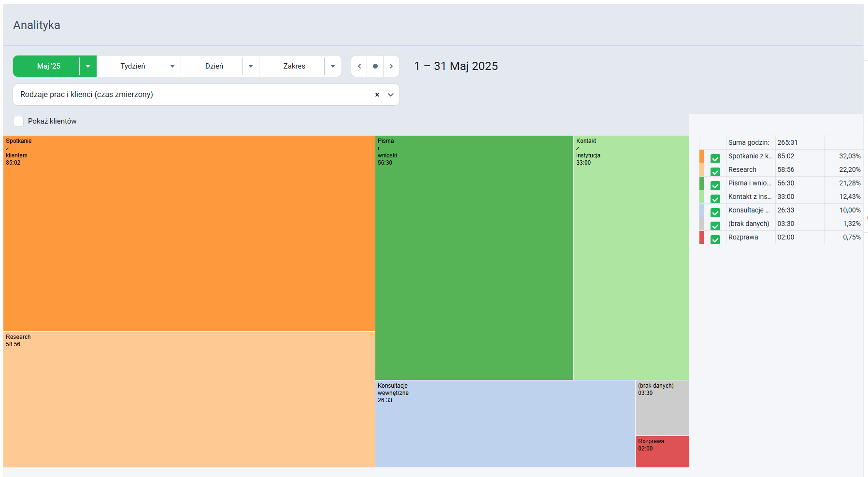Open the report type dropdown chevron
868x477 pixels.
pos(391,95)
